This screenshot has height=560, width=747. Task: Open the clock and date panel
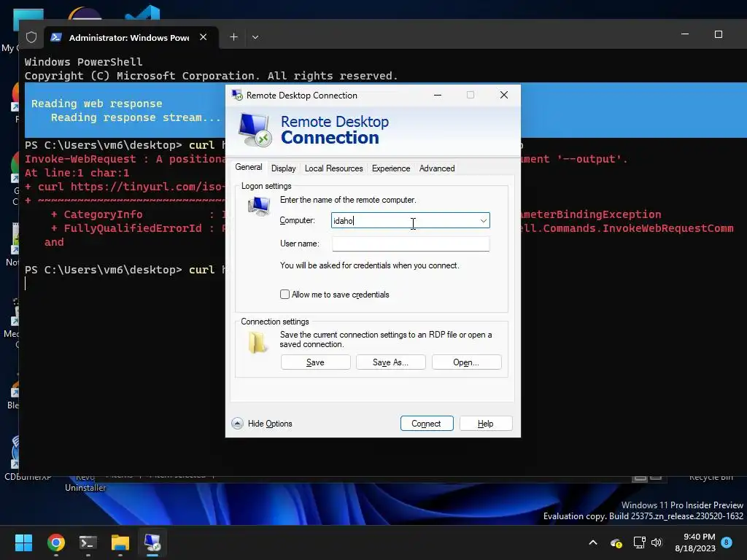695,542
